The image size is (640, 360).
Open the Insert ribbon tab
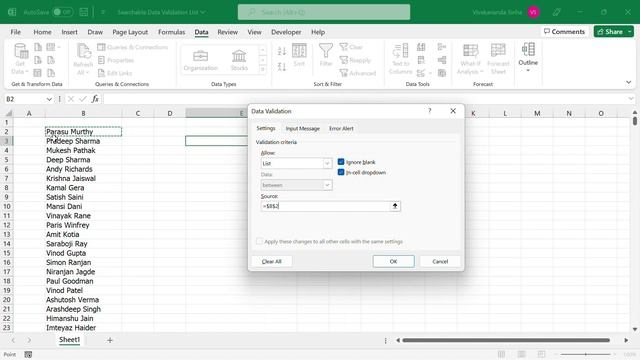(69, 32)
